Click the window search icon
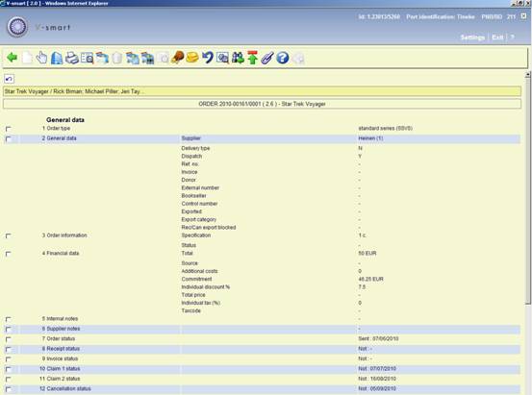 [222, 58]
